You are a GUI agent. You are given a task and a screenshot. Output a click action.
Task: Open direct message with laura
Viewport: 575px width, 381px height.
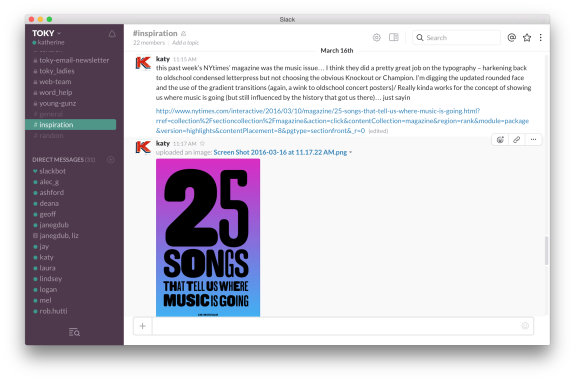pos(48,268)
